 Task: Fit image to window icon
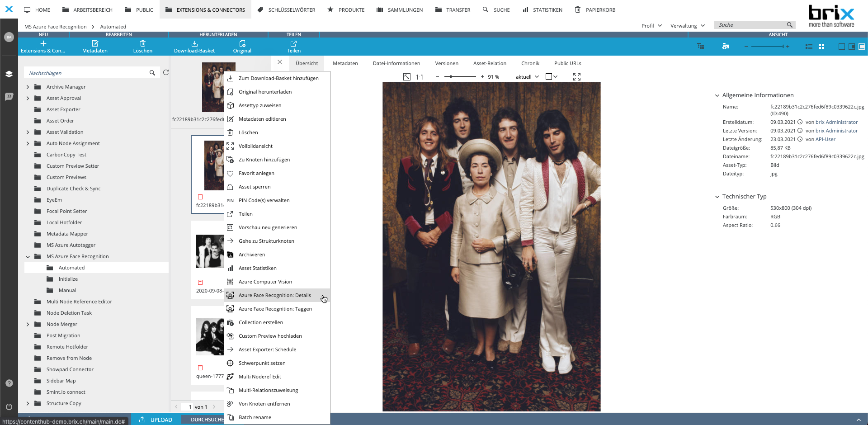click(x=407, y=77)
